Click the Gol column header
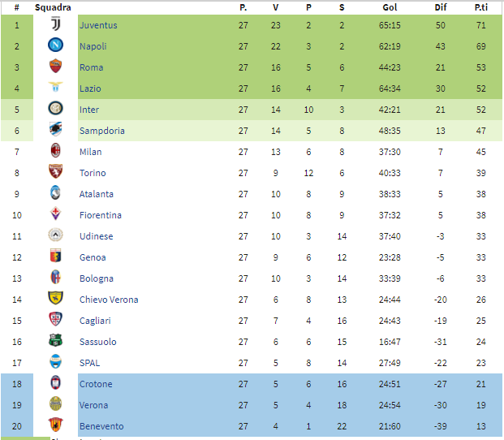Screen dimensions: 504x440 pos(390,7)
